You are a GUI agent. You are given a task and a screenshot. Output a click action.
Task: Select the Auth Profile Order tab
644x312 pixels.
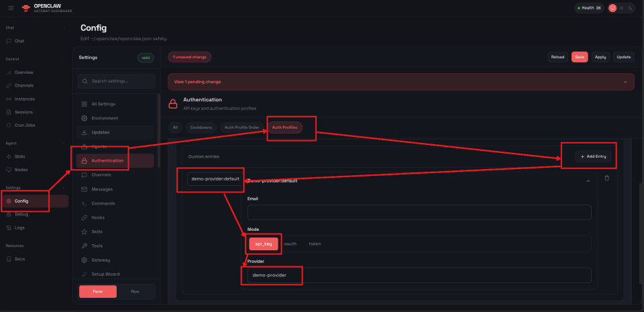pyautogui.click(x=240, y=127)
